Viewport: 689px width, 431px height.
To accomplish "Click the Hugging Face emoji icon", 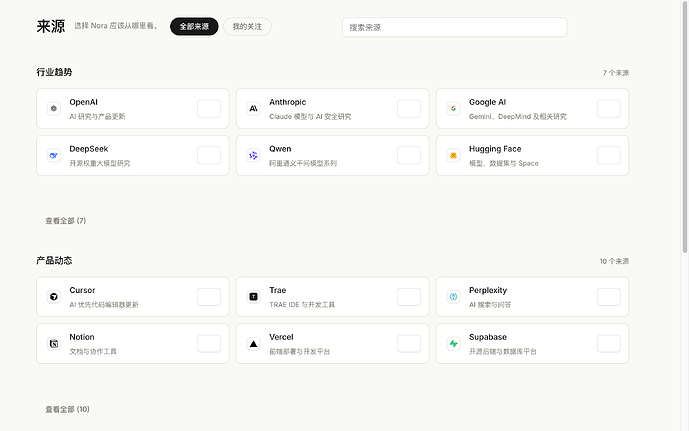I will click(453, 156).
